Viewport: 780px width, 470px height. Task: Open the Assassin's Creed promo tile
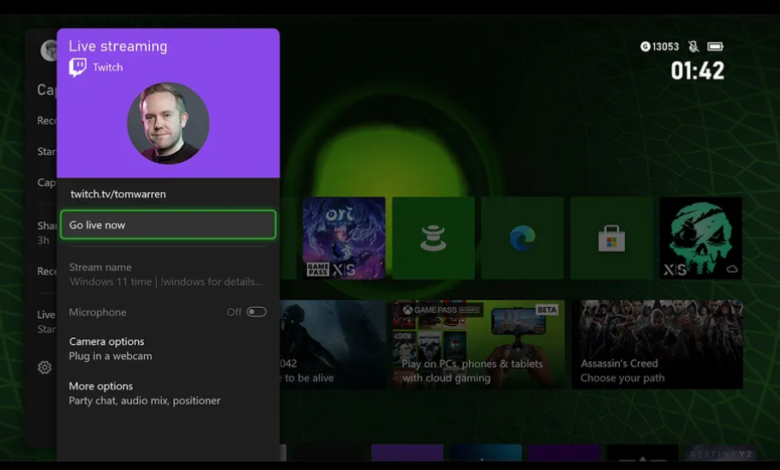[x=657, y=344]
